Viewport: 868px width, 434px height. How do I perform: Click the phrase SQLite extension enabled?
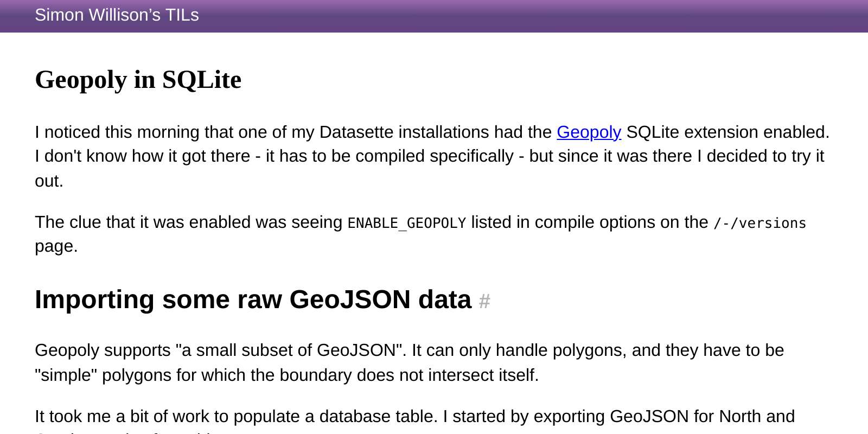tap(727, 132)
